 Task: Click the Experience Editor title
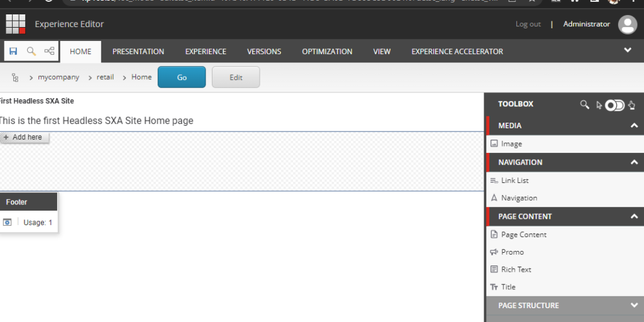(69, 25)
